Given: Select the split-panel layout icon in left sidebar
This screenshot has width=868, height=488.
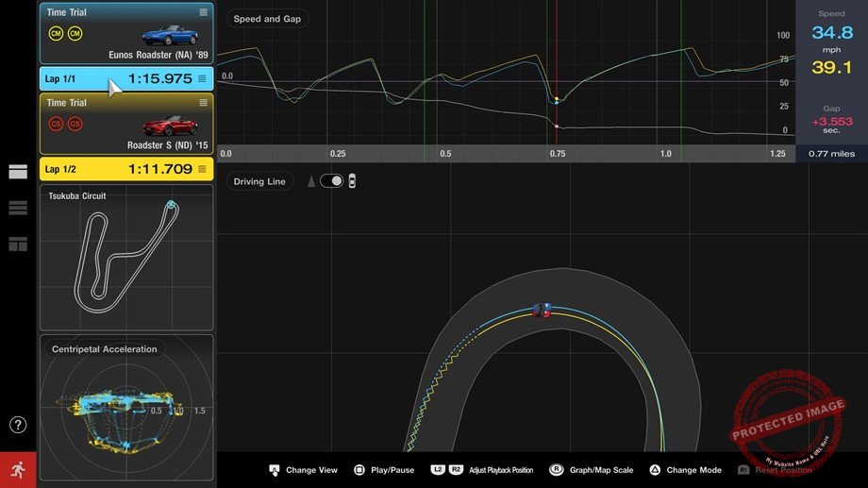Looking at the screenshot, I should (18, 244).
